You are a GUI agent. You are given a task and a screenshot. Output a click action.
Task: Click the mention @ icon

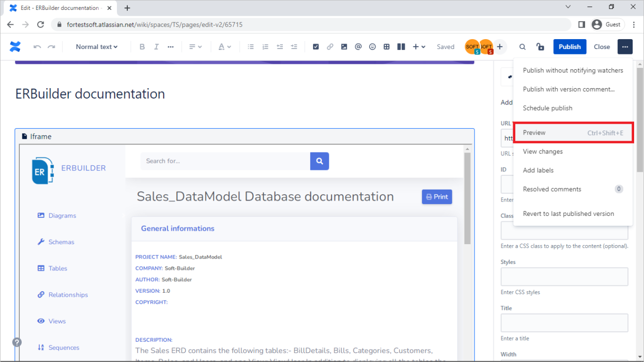point(358,47)
